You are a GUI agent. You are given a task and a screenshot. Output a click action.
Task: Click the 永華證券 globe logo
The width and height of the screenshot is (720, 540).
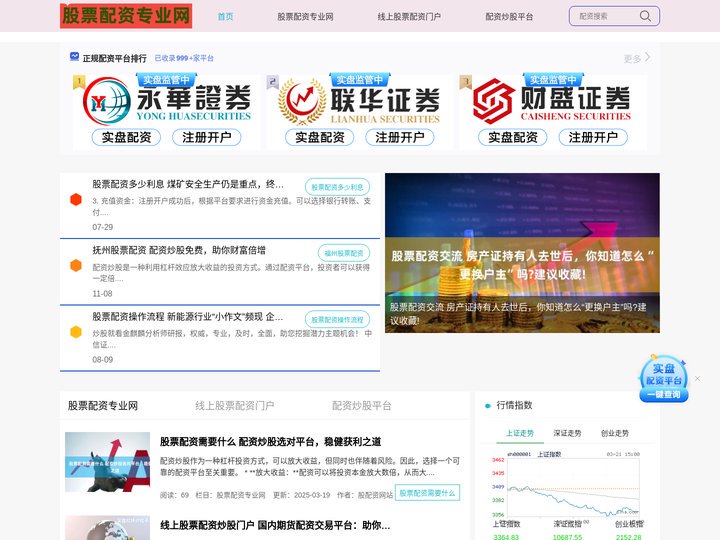(107, 101)
